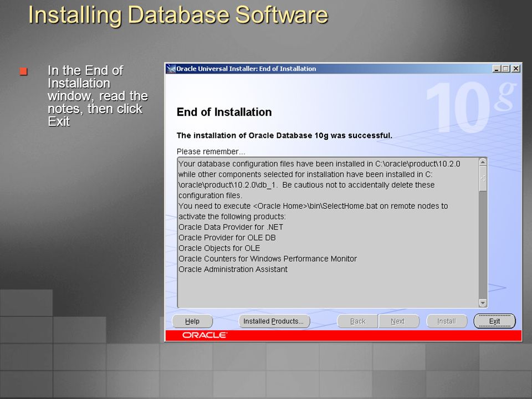Click the 'Installing Database Software' slide title

click(x=178, y=14)
